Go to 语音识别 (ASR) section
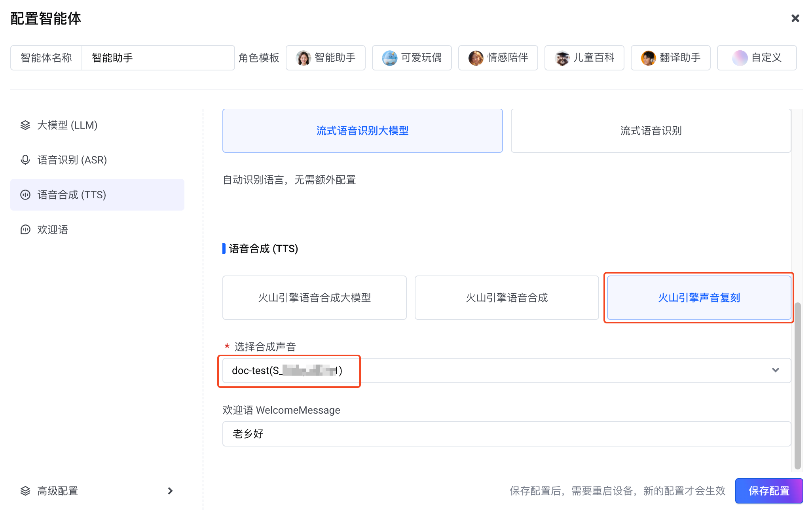Screen dimensions: 812x513 click(x=72, y=160)
